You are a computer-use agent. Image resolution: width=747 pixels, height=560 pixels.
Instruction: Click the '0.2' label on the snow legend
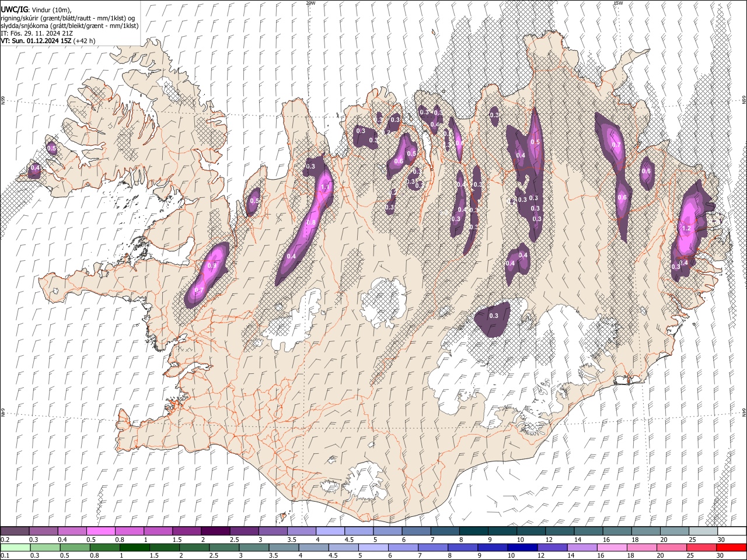pyautogui.click(x=5, y=540)
